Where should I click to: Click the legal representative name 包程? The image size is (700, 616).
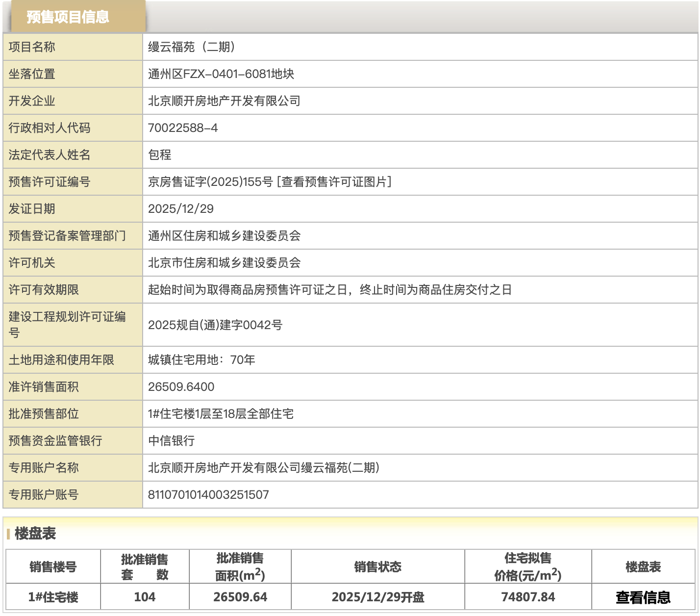(160, 155)
